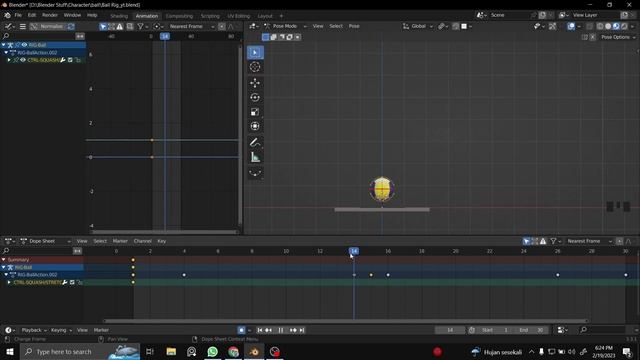Click graph editor horizontal scrollbar
Image resolution: width=640 pixels, height=360 pixels.
[164, 232]
